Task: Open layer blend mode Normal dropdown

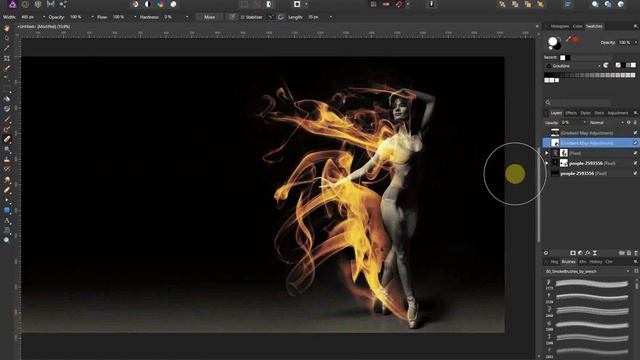Action: tap(606, 122)
